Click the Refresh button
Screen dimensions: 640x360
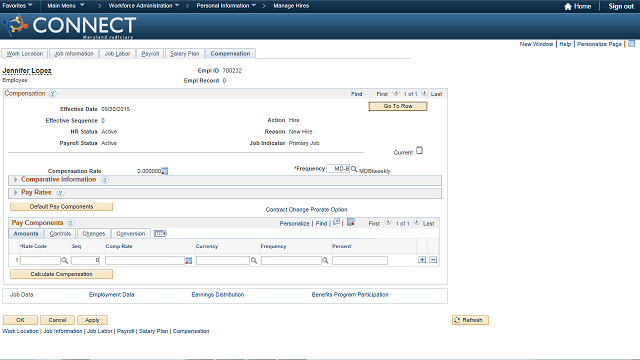click(x=470, y=320)
